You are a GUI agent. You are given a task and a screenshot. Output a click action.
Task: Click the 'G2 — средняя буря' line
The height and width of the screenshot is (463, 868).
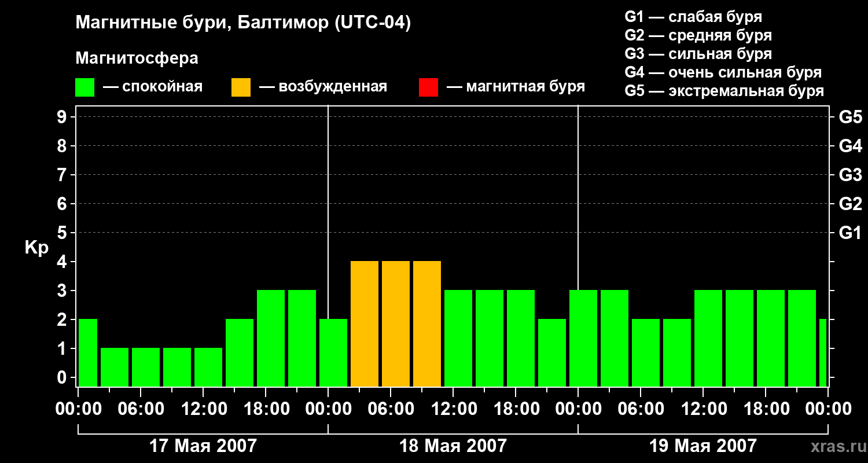698,35
